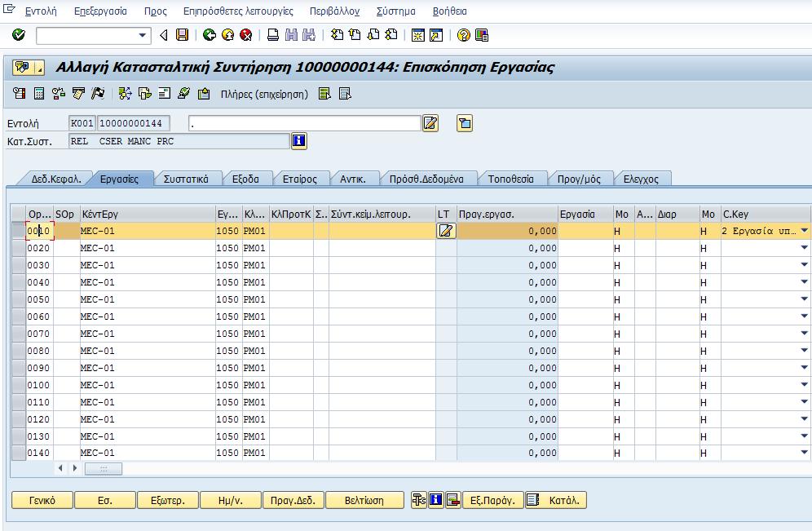
Task: Click the icon right of long text button
Action: pos(465,123)
